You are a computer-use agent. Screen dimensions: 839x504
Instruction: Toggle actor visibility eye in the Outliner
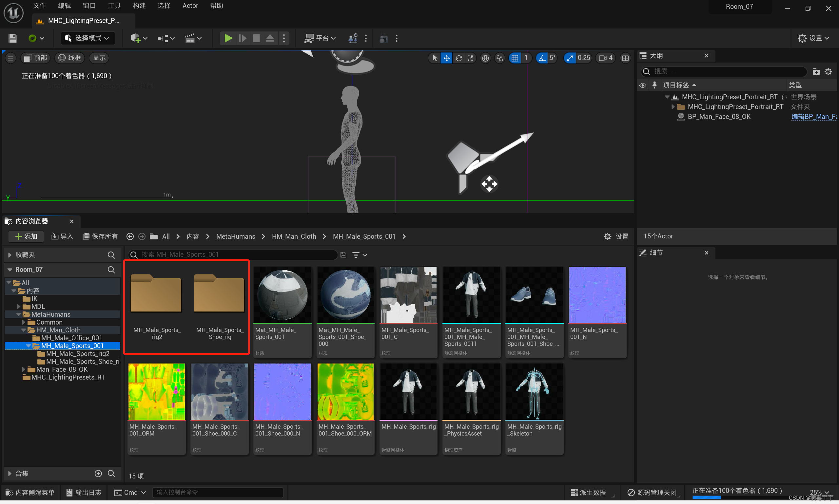(642, 85)
